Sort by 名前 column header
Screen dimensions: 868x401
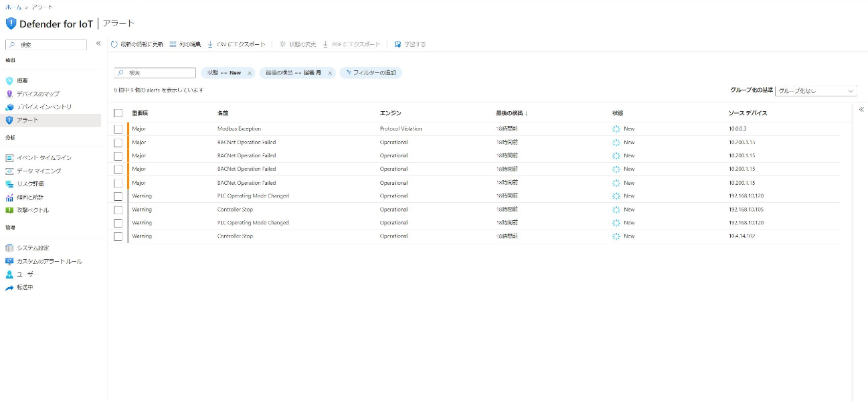pos(223,113)
